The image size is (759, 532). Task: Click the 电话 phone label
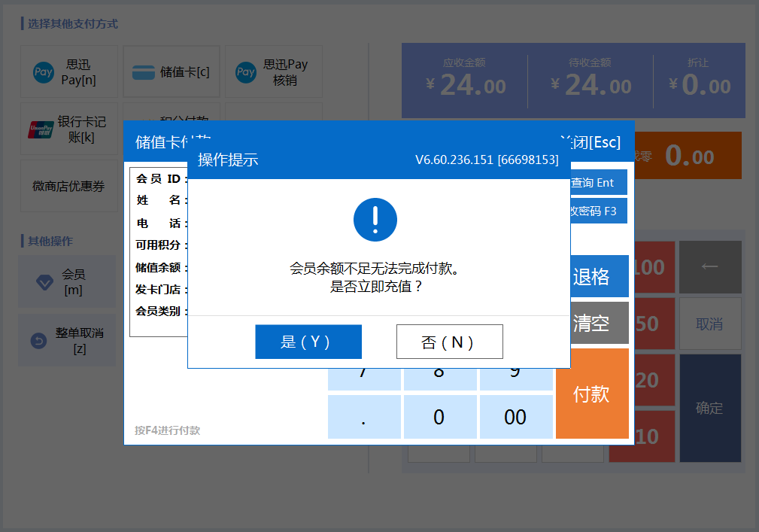point(161,223)
